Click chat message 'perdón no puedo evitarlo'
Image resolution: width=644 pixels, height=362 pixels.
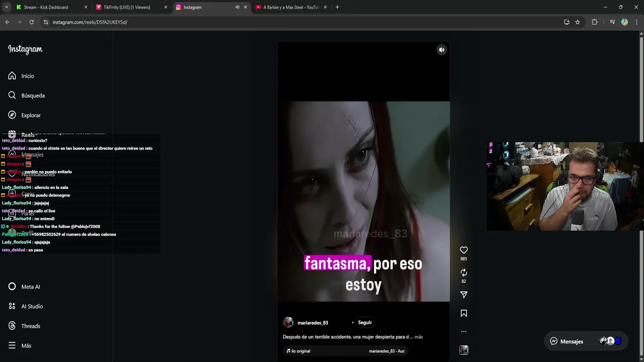(48, 172)
